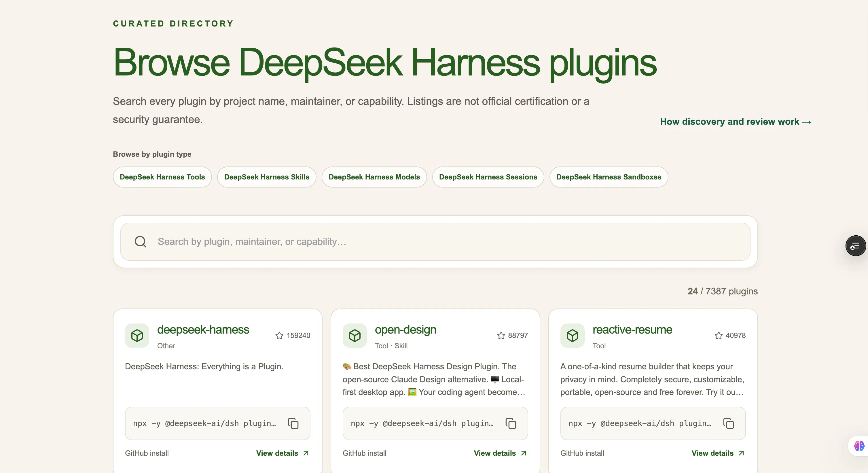Open How discovery and review work link
The image size is (868, 473).
click(736, 122)
